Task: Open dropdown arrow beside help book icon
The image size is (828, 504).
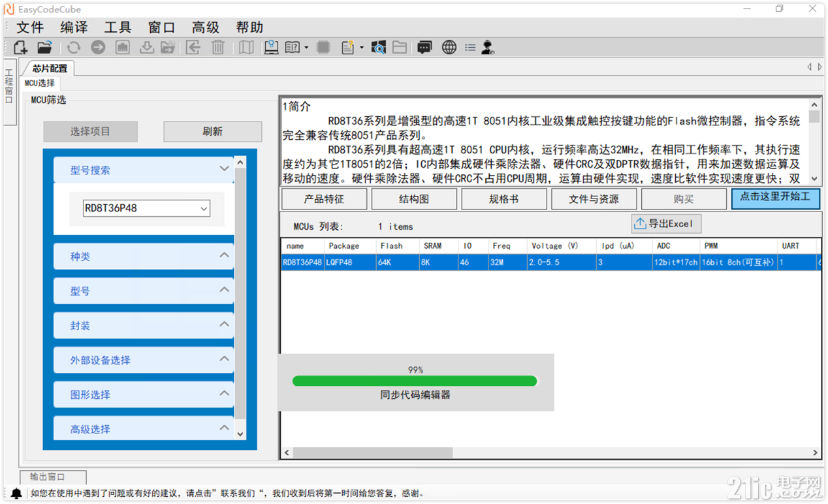Action: (306, 48)
